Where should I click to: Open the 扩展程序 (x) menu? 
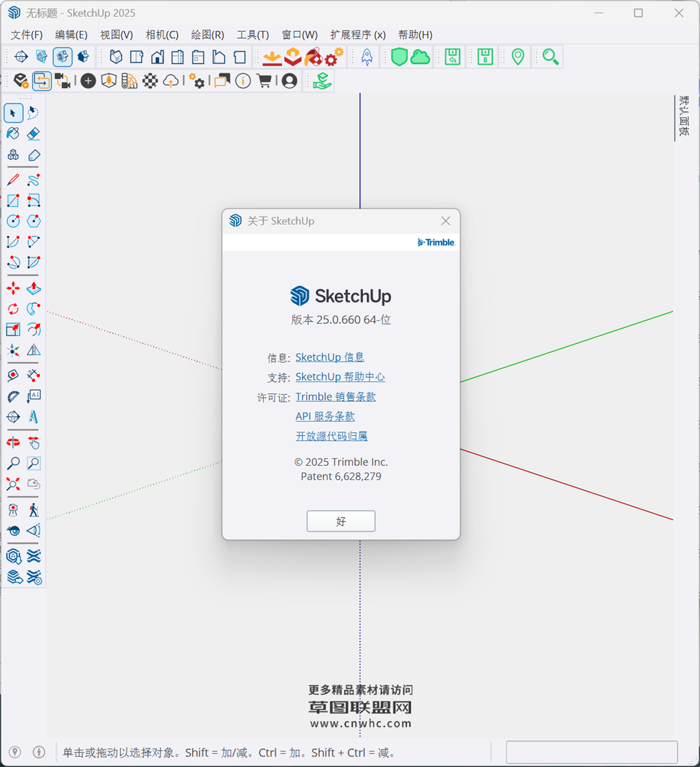pos(358,35)
